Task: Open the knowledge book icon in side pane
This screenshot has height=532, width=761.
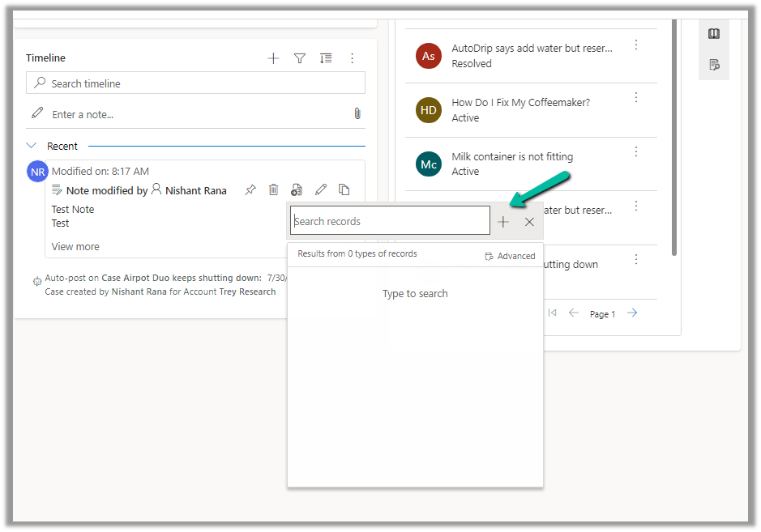Action: click(714, 34)
